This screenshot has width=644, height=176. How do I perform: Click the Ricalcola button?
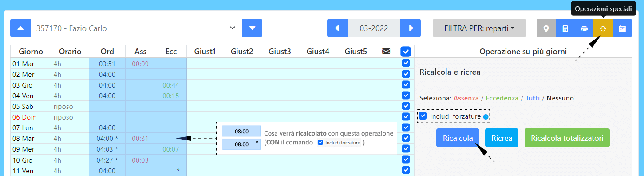coord(458,138)
